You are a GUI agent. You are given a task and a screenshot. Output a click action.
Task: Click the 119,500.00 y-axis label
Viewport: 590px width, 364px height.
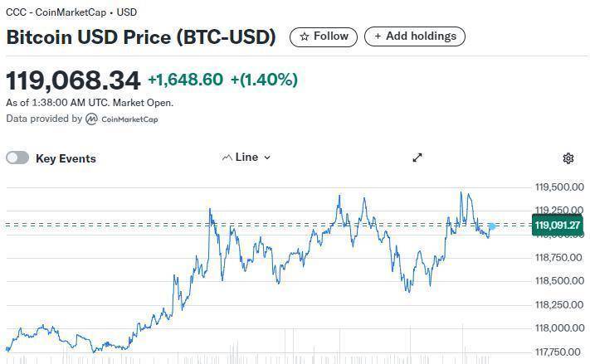click(558, 187)
